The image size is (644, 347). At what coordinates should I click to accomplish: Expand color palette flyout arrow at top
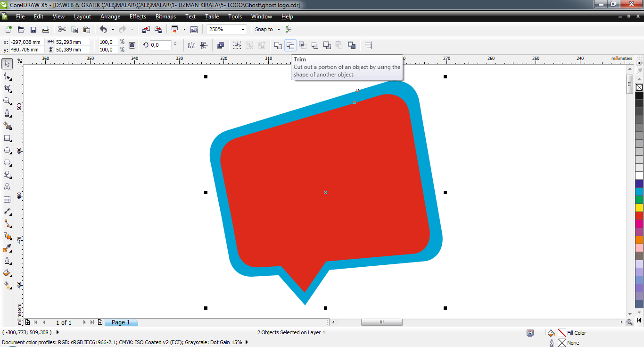[x=639, y=62]
